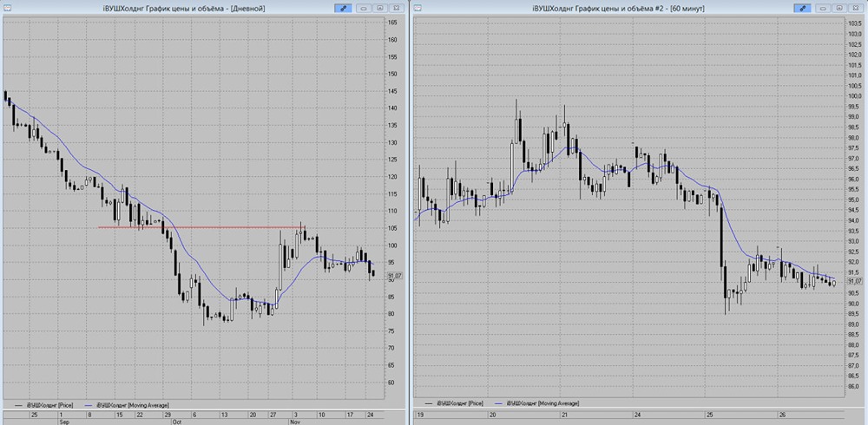Click date 13 on the daily time axis
The image size is (868, 425).
click(224, 415)
